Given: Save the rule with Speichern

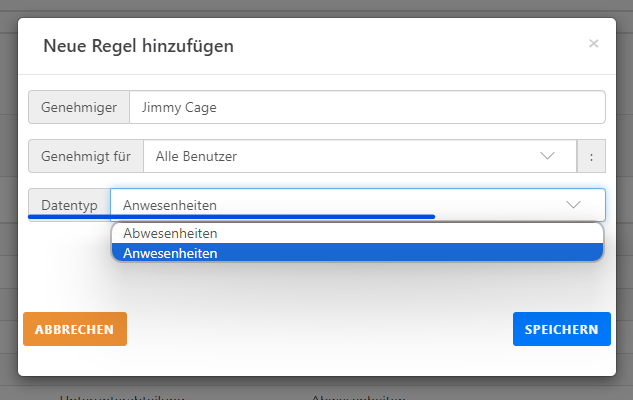Looking at the screenshot, I should (x=561, y=329).
